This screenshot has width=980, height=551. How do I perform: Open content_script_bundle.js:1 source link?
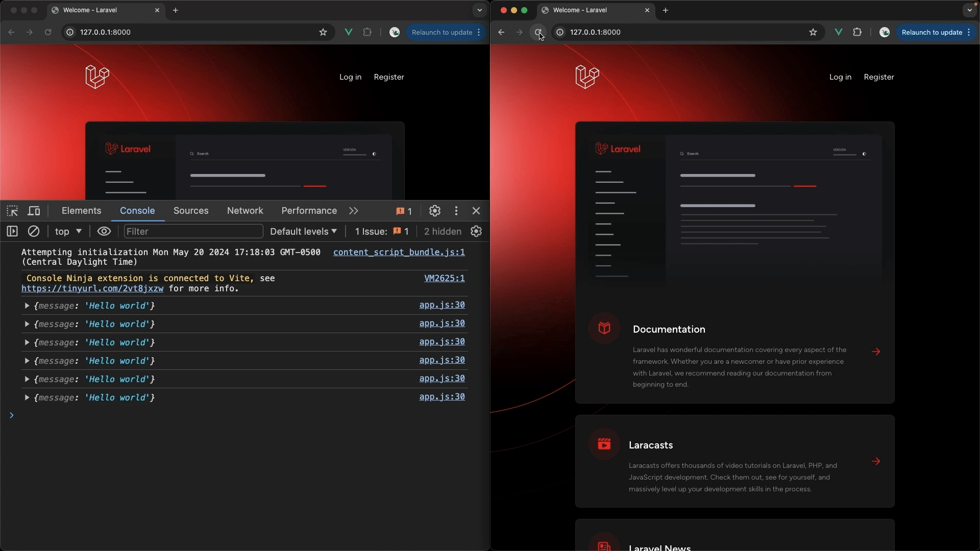pyautogui.click(x=399, y=252)
